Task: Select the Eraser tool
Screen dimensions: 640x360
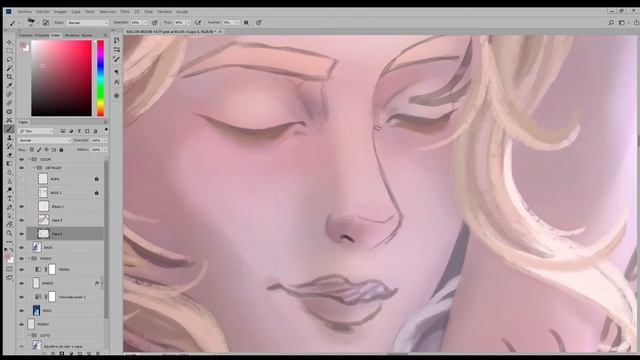Action: [x=9, y=155]
